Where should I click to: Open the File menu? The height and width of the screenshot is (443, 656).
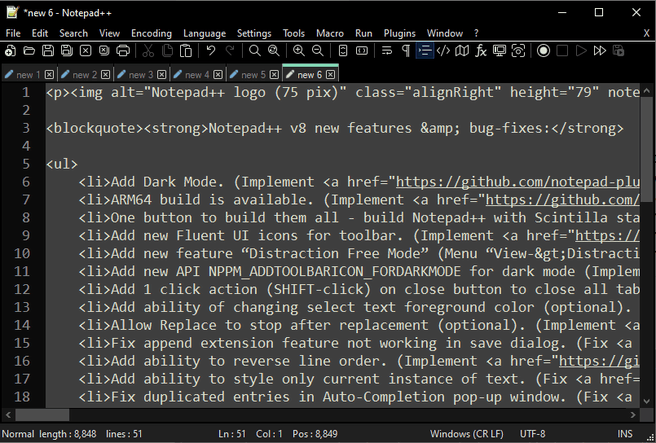pos(13,33)
